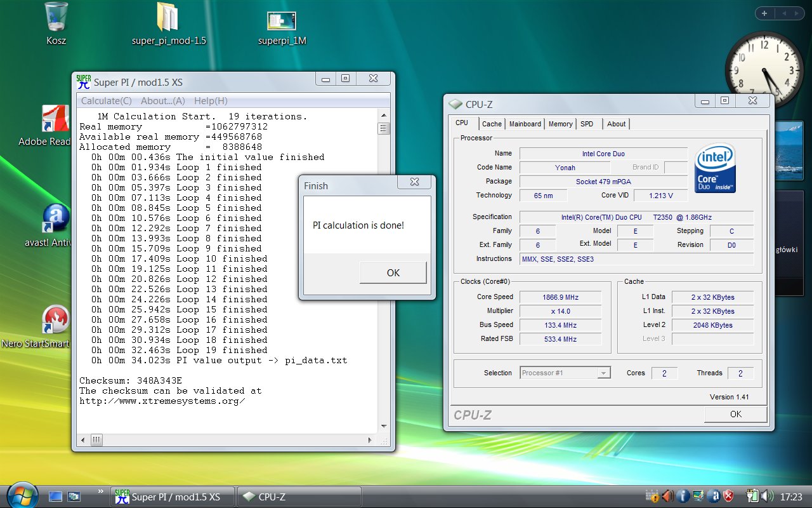Click the volume speaker tray icon
This screenshot has height=508, width=812.
coord(767,496)
